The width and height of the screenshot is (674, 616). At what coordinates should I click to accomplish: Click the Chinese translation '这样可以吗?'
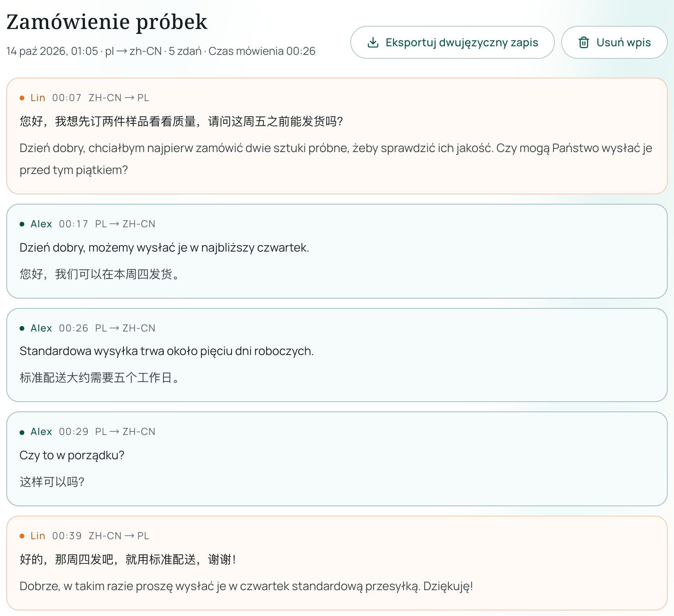coord(52,482)
